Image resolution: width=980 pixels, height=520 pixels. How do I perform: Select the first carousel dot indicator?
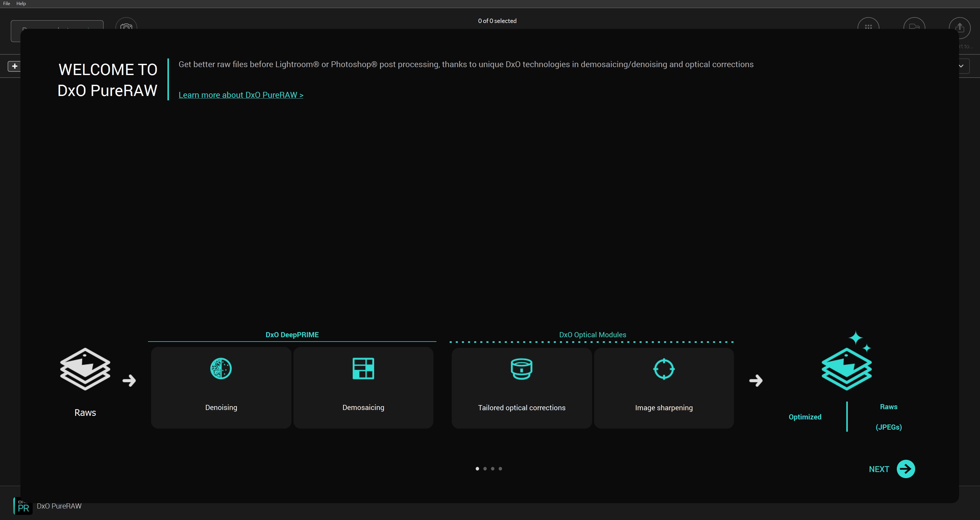click(x=477, y=468)
